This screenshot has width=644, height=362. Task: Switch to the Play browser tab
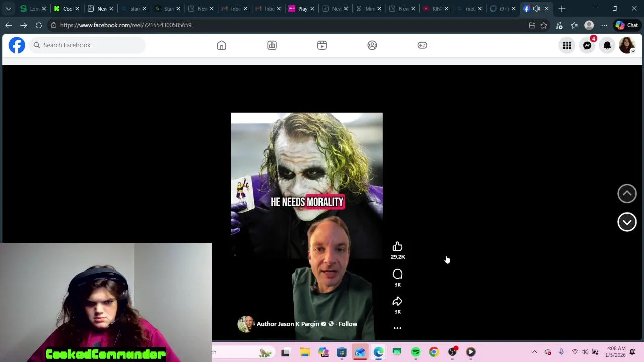301,9
